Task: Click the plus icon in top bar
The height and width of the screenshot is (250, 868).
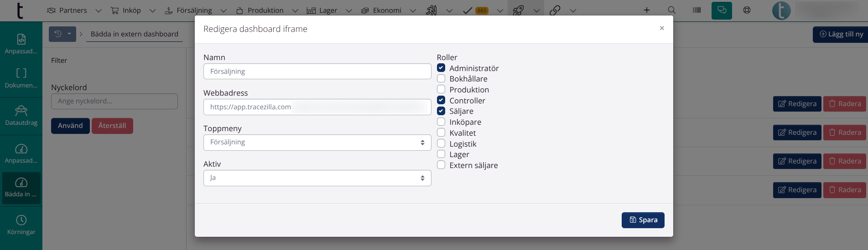Action: coord(646,10)
